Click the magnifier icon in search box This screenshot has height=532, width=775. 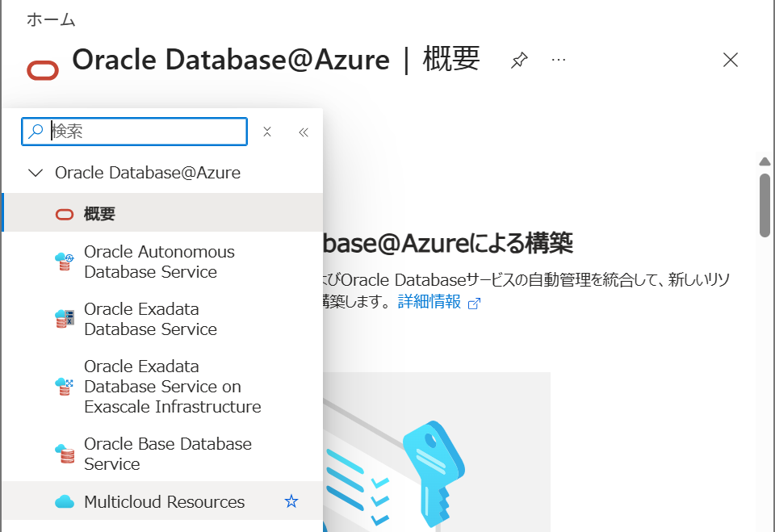(x=36, y=132)
